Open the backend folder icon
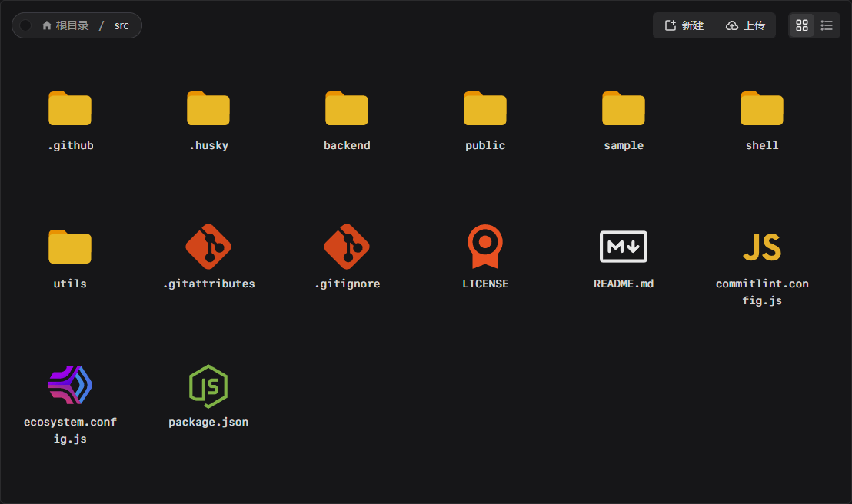The image size is (852, 504). pyautogui.click(x=347, y=109)
